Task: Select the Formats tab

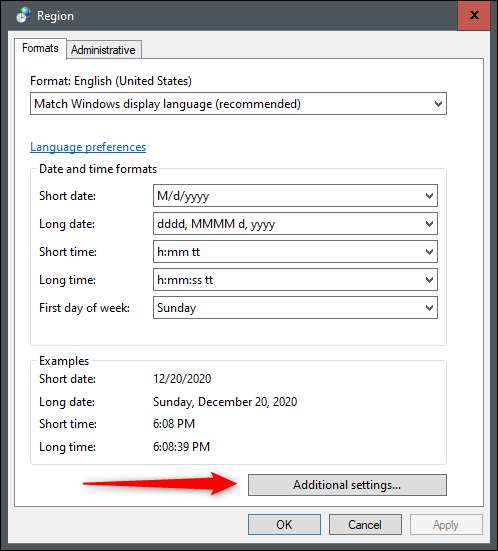Action: tap(40, 48)
